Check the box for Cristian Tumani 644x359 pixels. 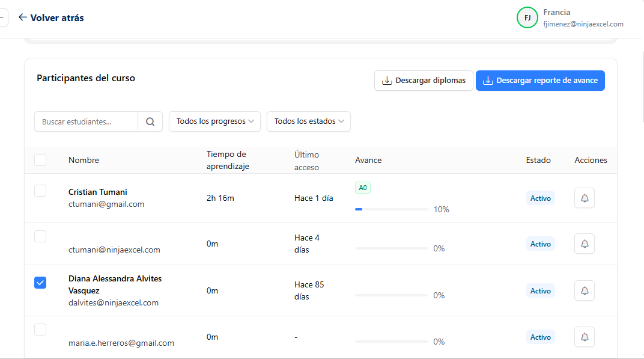[x=40, y=191]
